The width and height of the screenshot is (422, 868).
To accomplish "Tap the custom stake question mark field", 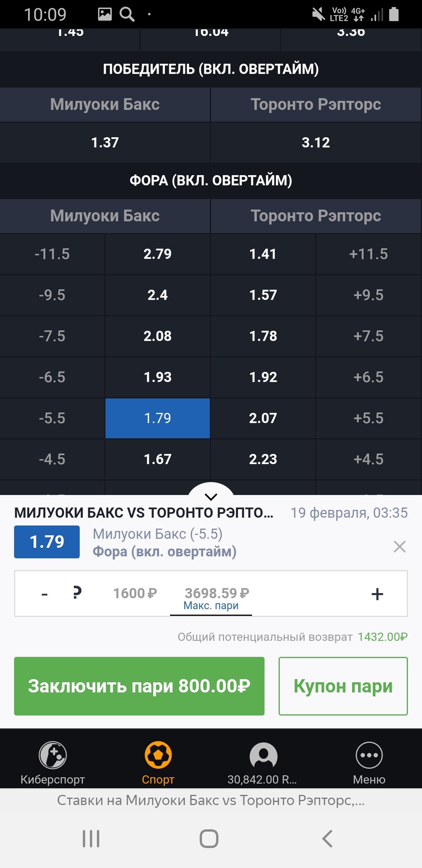I will (x=77, y=593).
